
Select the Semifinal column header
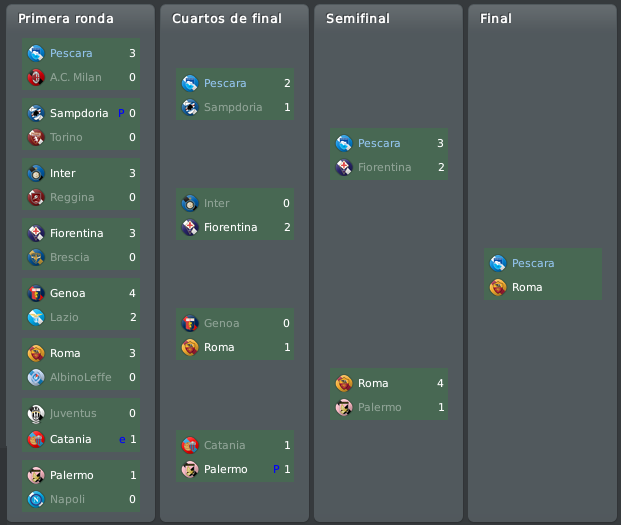pyautogui.click(x=358, y=19)
